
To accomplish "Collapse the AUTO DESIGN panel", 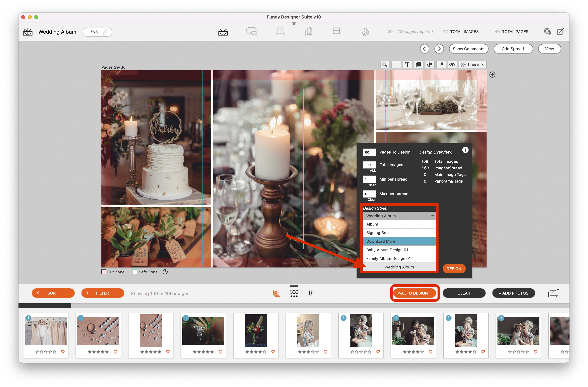I will tap(414, 293).
